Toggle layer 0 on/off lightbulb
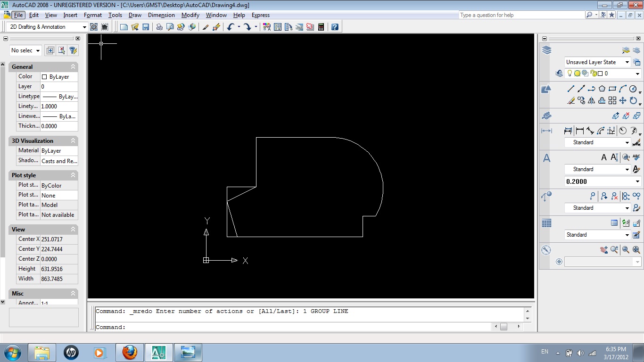 [570, 74]
